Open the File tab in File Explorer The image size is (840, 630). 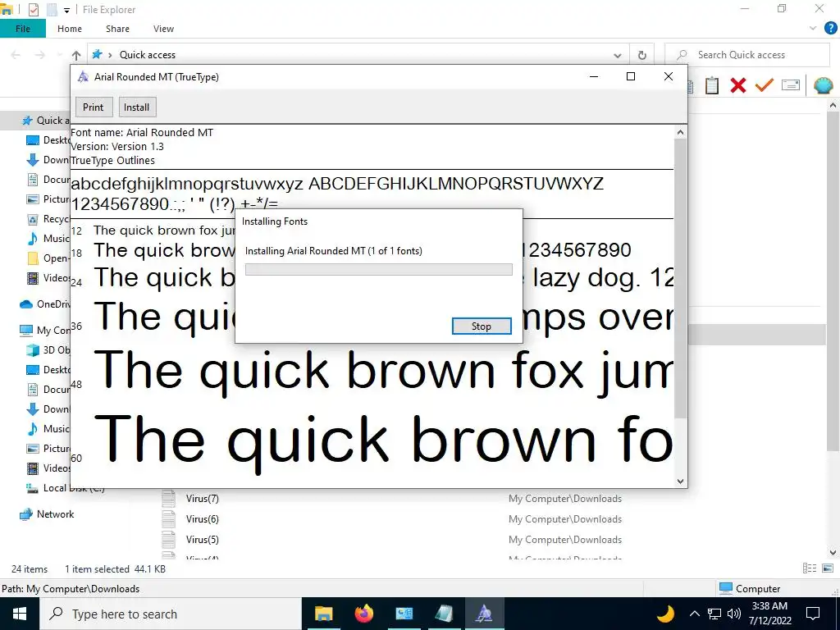pos(22,29)
